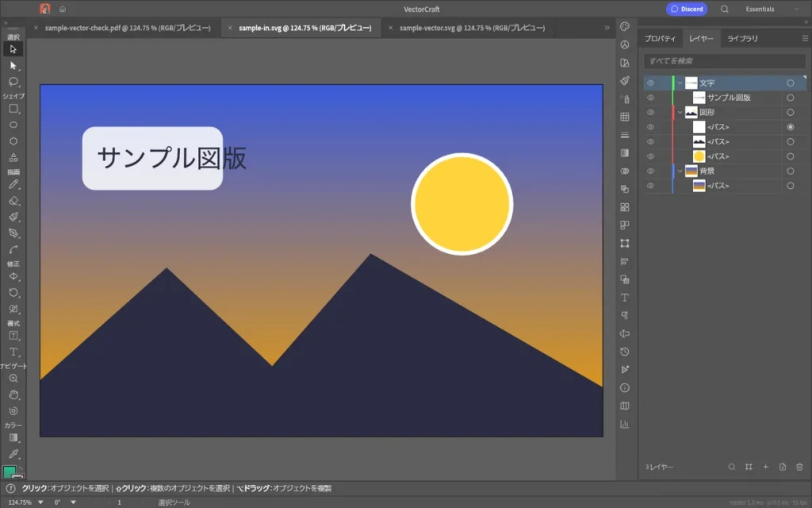Open the Layers panel hamburger menu
This screenshot has width=812, height=508.
point(805,38)
